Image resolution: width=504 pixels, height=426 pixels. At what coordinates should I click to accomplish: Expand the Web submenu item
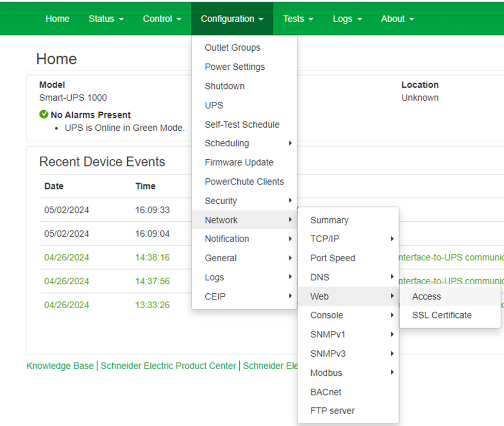(x=348, y=296)
